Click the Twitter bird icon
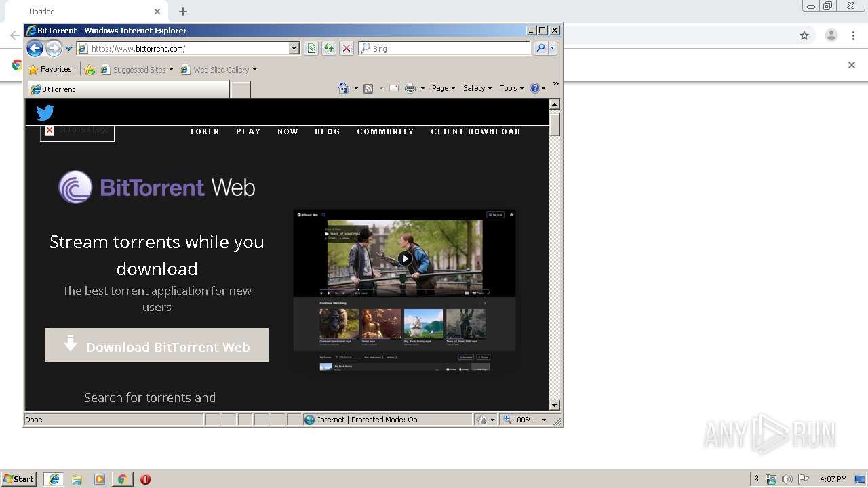 click(45, 113)
